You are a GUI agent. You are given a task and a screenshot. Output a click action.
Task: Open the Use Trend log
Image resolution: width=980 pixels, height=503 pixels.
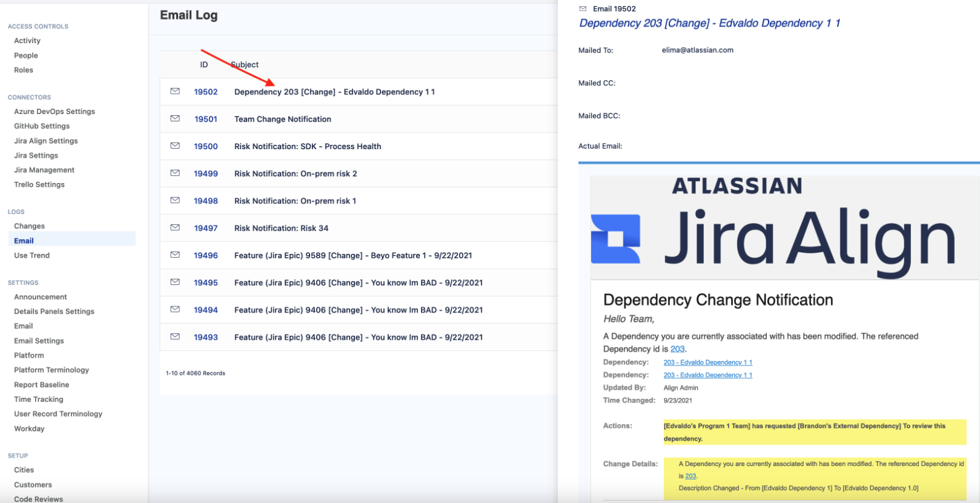[31, 256]
